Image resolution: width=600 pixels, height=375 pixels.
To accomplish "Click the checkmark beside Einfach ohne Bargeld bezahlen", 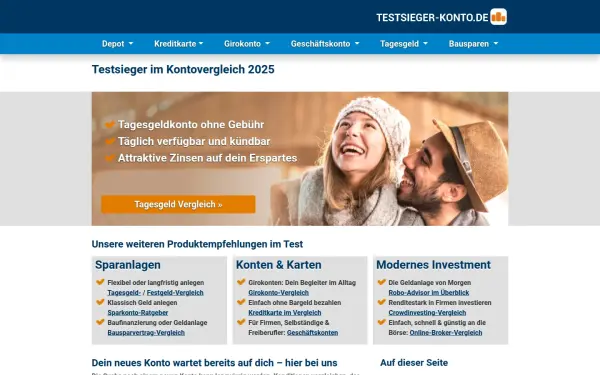I will point(241,302).
